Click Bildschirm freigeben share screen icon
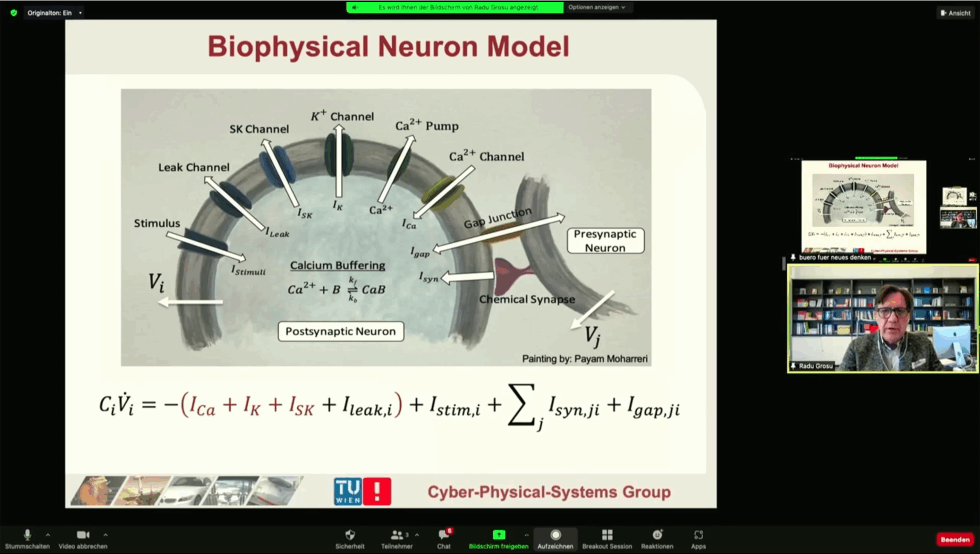Viewport: 980px width, 554px height. click(498, 535)
